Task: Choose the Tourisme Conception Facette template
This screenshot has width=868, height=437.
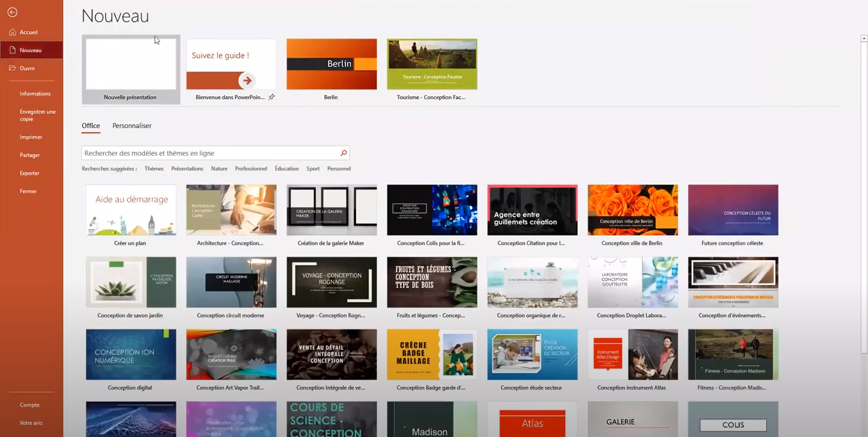Action: coord(432,69)
